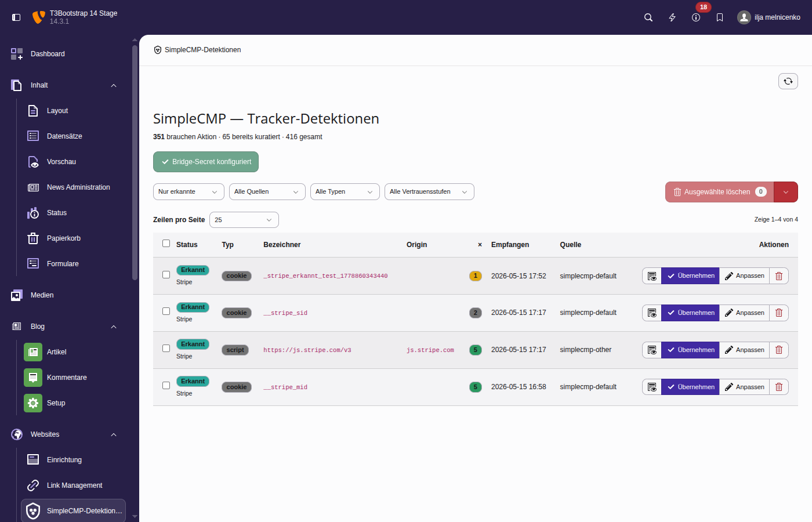Open the Vorschau module
This screenshot has height=522, width=812.
[x=74, y=162]
